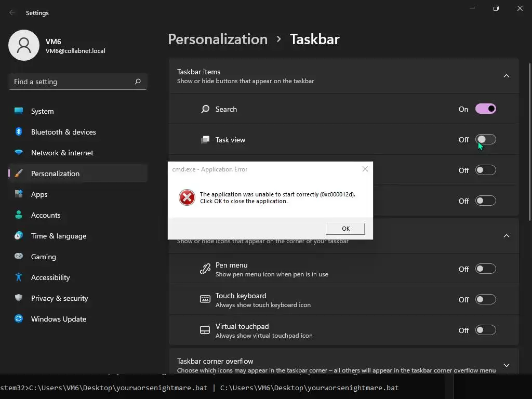Restore down the Settings window

click(x=496, y=8)
